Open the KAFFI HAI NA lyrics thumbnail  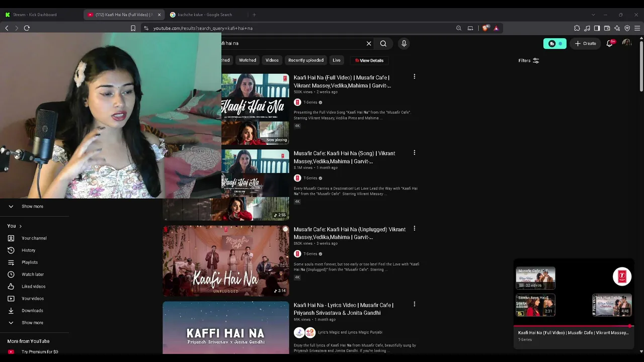point(226,328)
